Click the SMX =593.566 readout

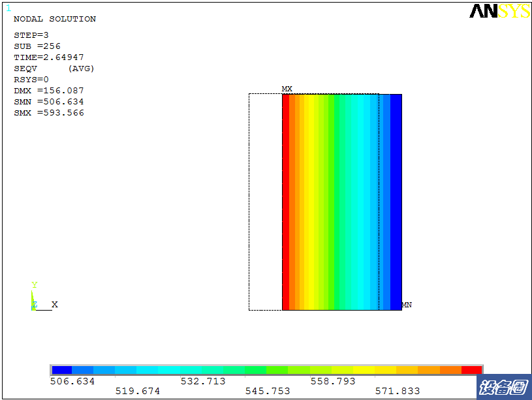[49, 113]
